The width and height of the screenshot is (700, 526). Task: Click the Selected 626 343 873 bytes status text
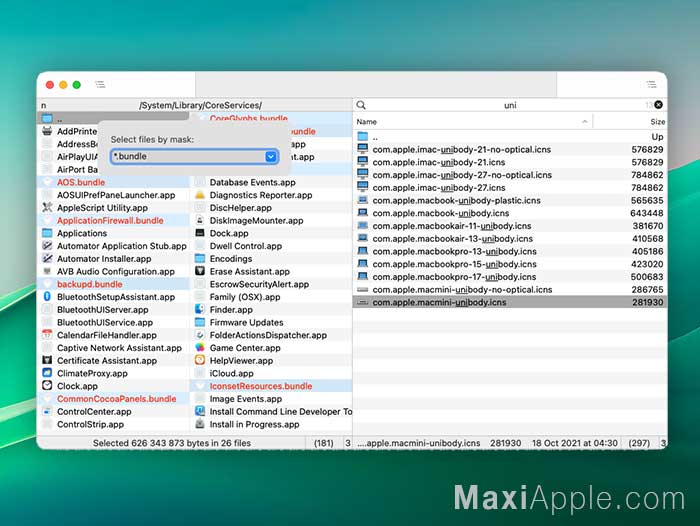(x=172, y=443)
